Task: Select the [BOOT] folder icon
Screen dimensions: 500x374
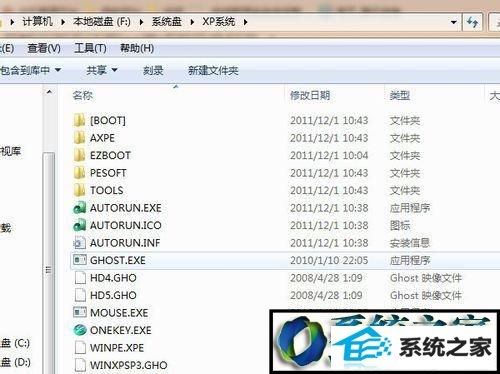Action: point(79,120)
